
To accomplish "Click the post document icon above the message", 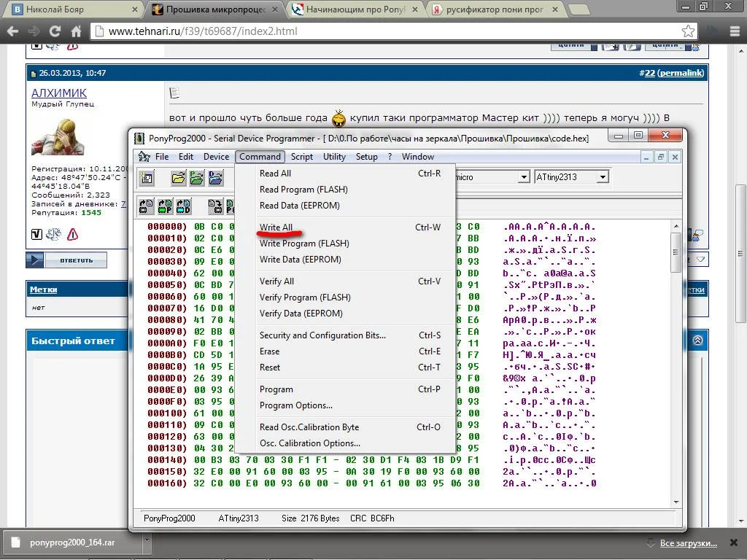I will click(174, 93).
